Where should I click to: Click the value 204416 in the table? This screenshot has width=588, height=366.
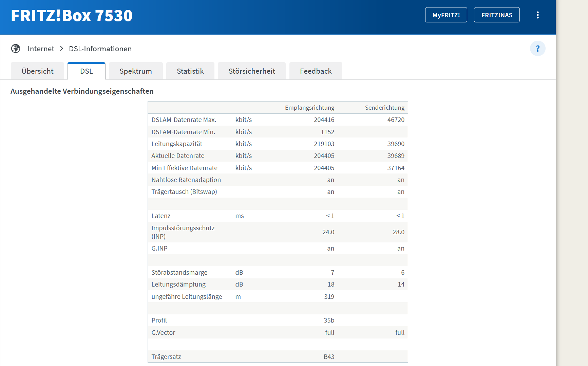(324, 120)
